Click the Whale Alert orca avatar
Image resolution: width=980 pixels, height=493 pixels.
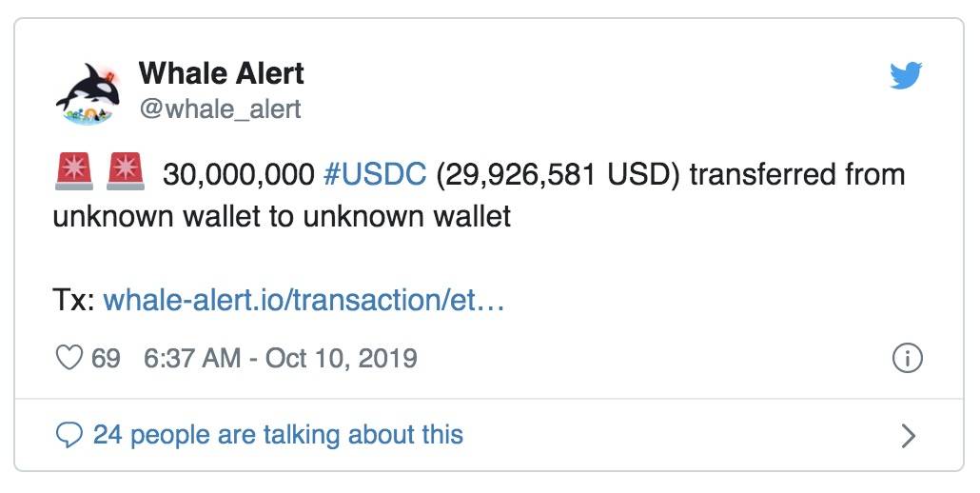(88, 93)
